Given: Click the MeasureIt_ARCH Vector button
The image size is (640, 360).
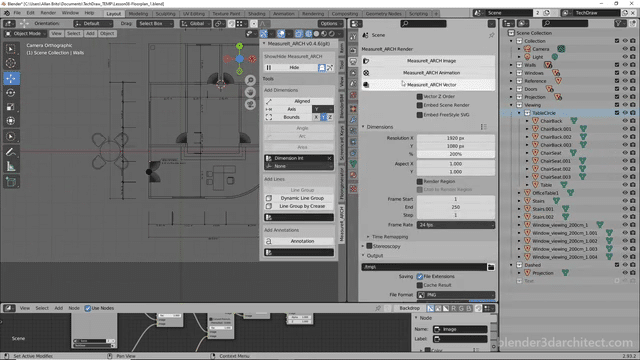Looking at the screenshot, I should 428,84.
